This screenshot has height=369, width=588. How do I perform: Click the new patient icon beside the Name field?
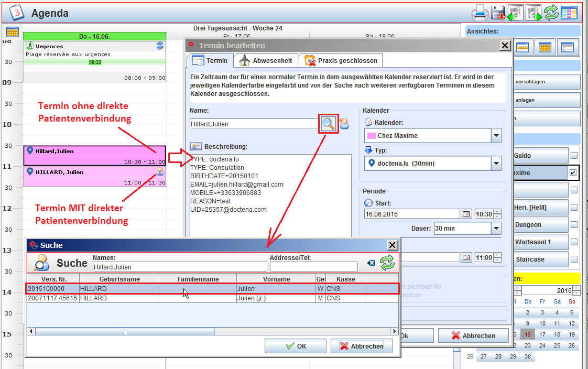344,124
